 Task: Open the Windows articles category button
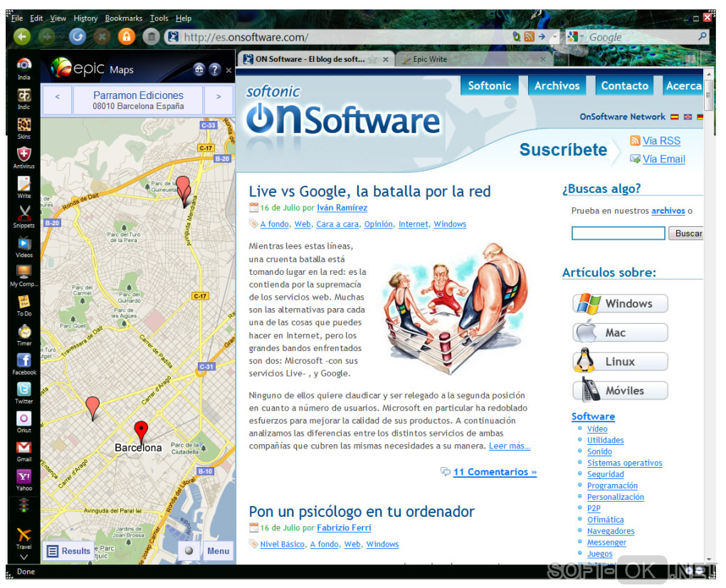[x=620, y=303]
